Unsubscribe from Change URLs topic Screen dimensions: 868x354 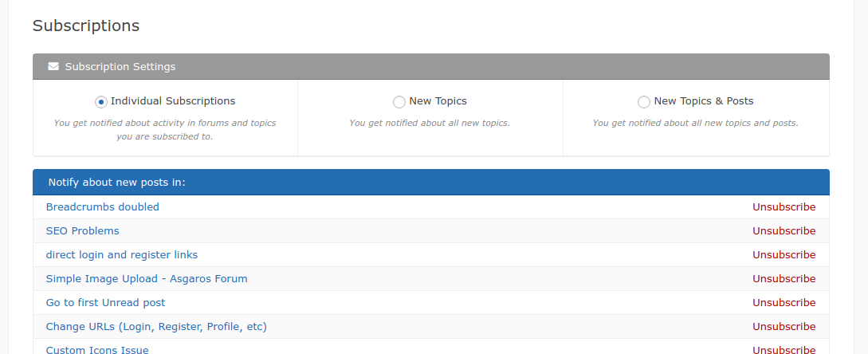(x=784, y=327)
